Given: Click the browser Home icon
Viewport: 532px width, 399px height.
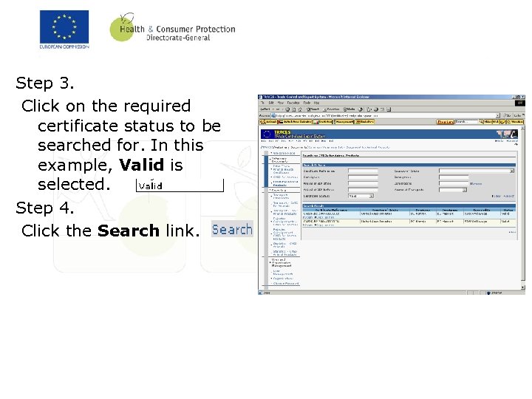Looking at the screenshot, I should pyautogui.click(x=300, y=109).
